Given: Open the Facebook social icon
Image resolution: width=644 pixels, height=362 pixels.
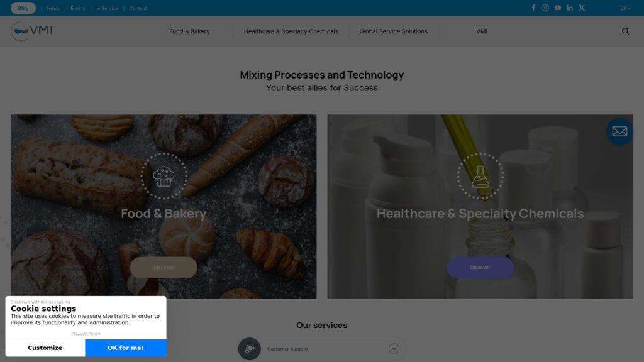Looking at the screenshot, I should (x=533, y=8).
